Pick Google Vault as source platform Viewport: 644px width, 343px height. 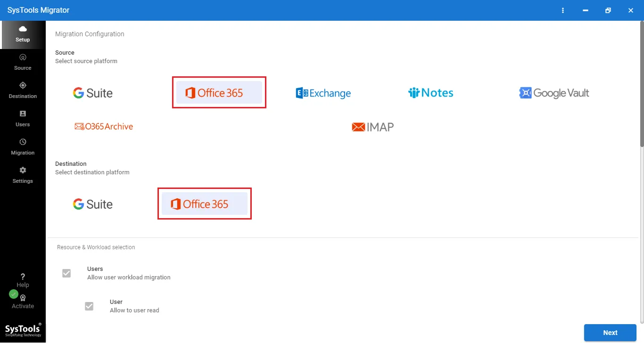(554, 93)
